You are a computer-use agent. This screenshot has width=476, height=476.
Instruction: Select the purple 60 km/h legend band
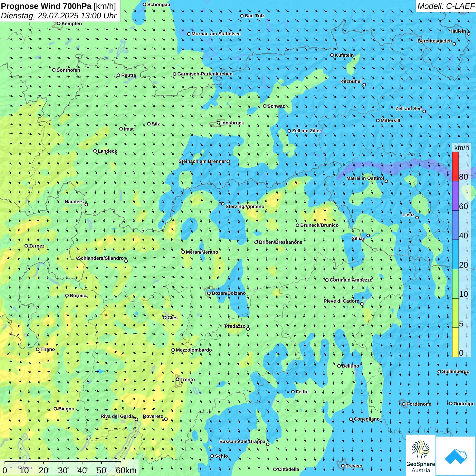pos(455,195)
